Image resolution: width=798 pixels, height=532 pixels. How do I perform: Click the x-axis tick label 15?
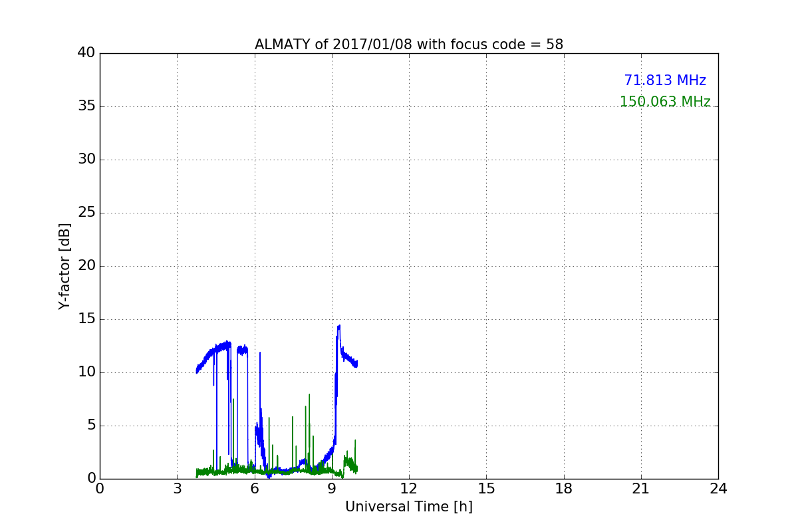point(486,488)
